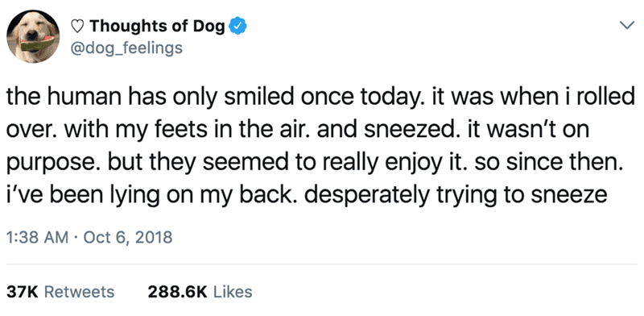Click the dot separator between time and date
This screenshot has width=644, height=316.
[76, 239]
